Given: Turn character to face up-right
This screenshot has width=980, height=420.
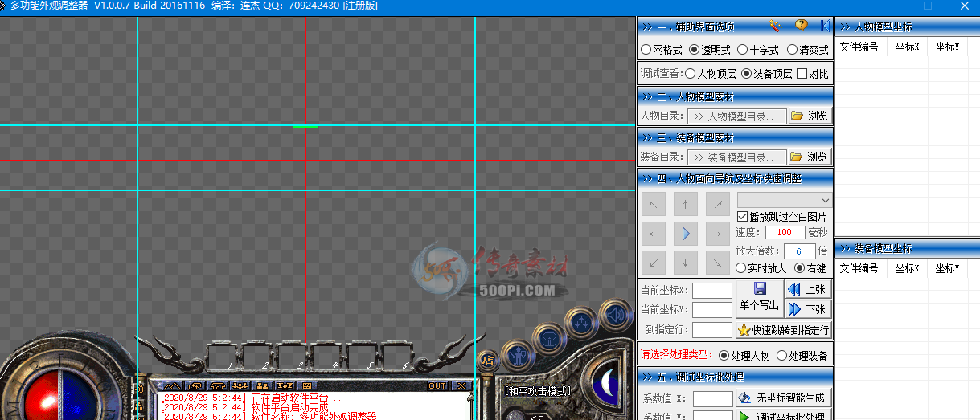Looking at the screenshot, I should (717, 204).
